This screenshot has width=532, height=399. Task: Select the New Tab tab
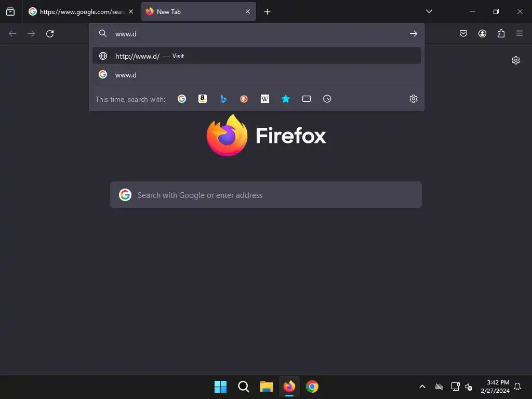[x=198, y=11]
